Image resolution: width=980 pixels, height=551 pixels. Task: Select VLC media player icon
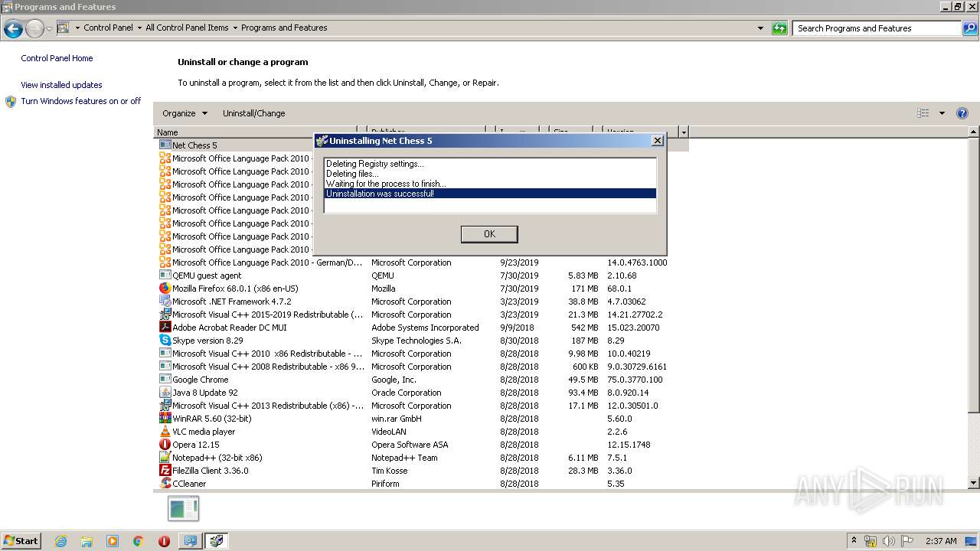coord(165,432)
